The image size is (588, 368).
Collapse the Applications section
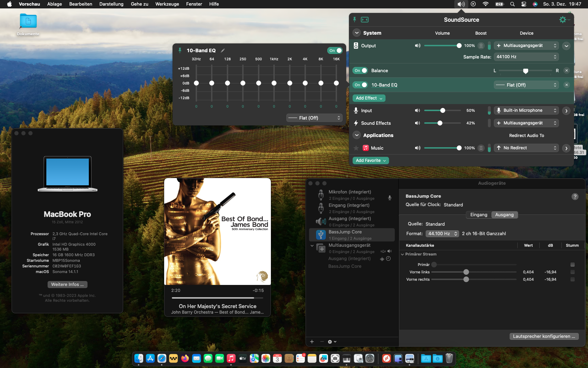coord(357,135)
